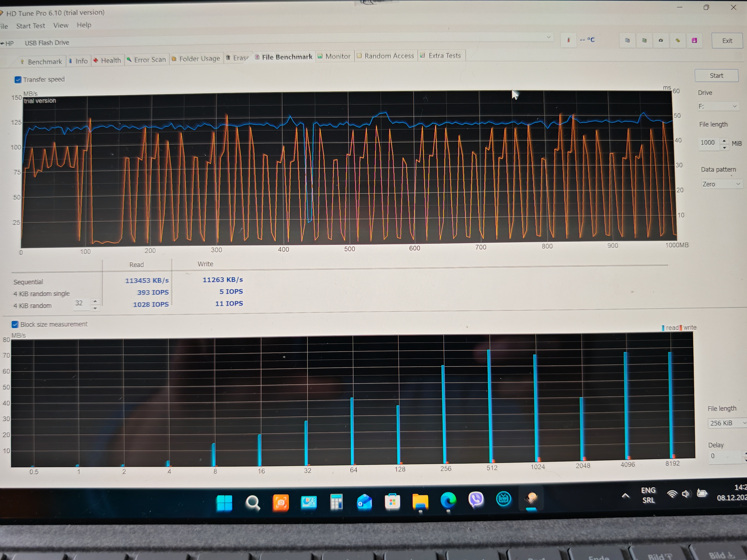Expand the HP USB Flash Drive selector
Viewport: 747px width, 560px height.
(548, 37)
